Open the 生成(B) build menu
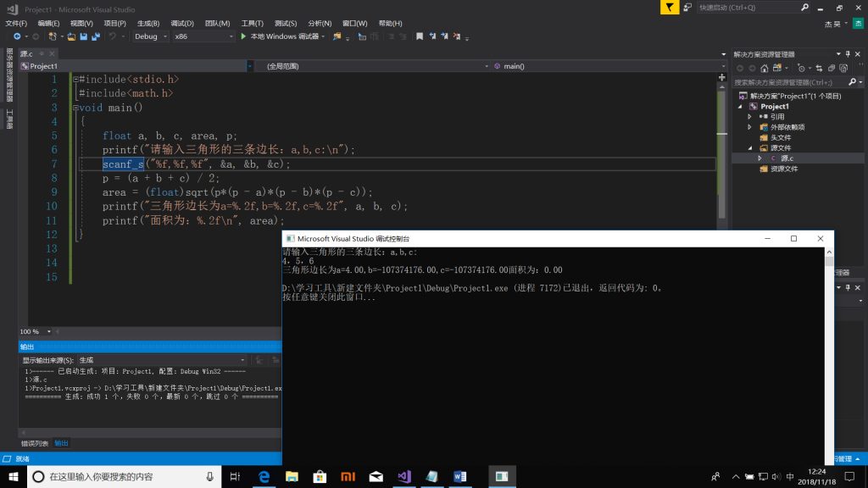The height and width of the screenshot is (488, 868). coord(147,23)
